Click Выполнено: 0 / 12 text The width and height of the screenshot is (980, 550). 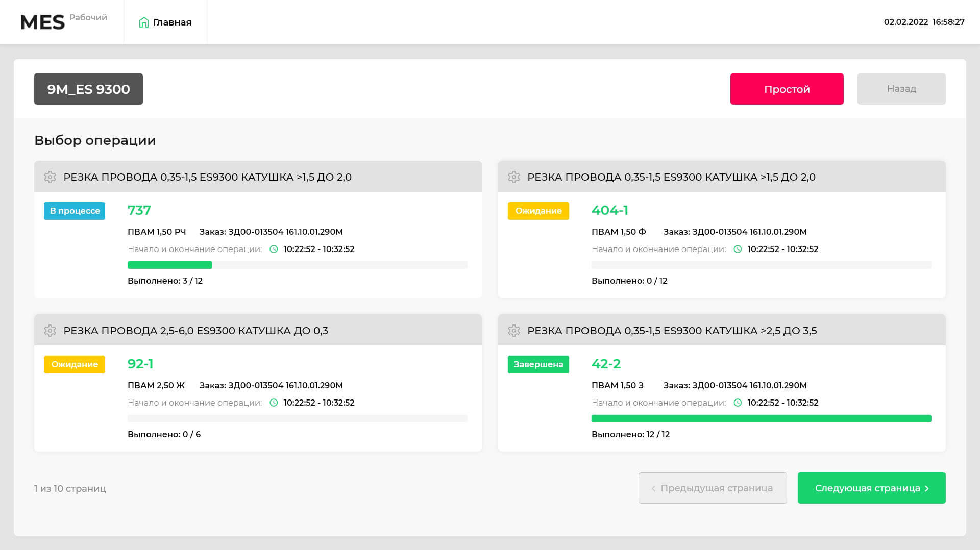pos(629,281)
